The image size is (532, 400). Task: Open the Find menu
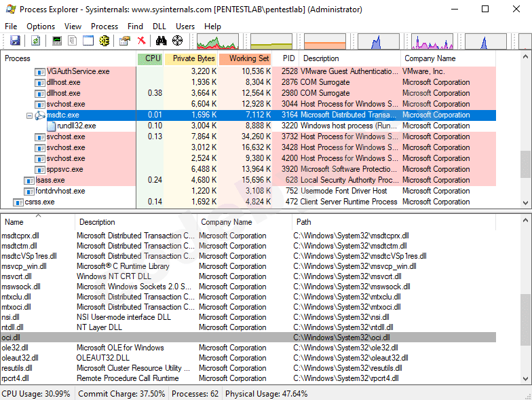(136, 26)
